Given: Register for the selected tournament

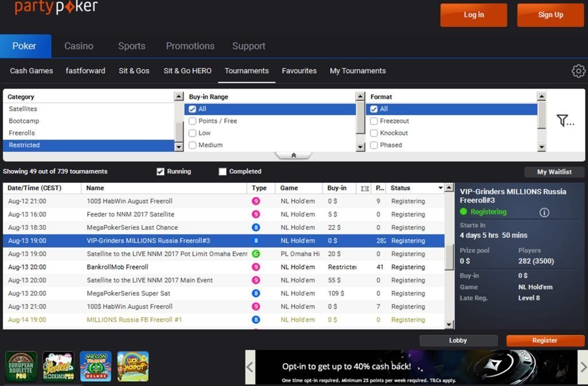Looking at the screenshot, I should coord(545,341).
